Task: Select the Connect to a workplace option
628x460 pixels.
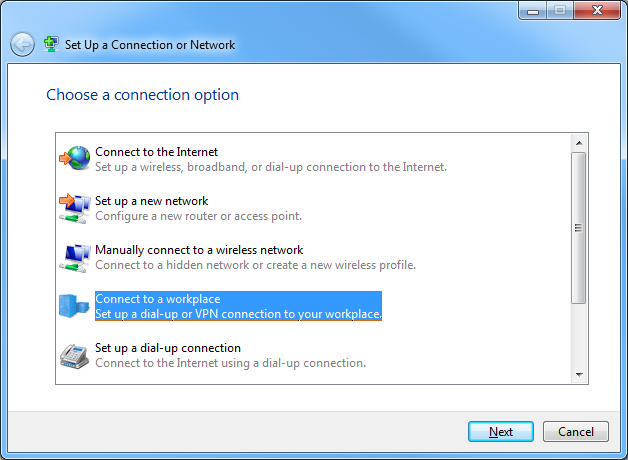Action: [238, 306]
